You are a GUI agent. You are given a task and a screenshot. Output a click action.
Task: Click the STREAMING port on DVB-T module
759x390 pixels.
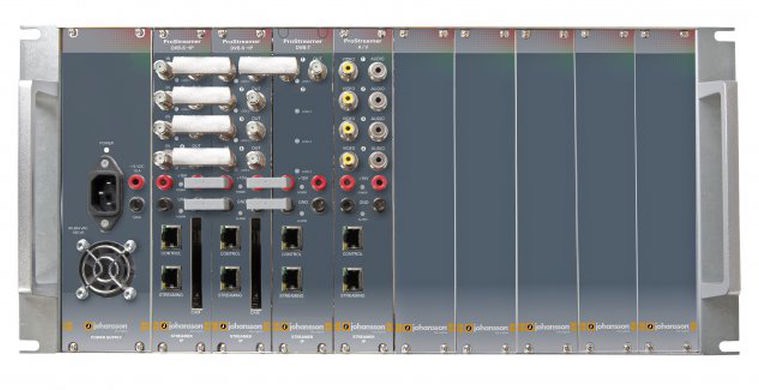point(291,279)
